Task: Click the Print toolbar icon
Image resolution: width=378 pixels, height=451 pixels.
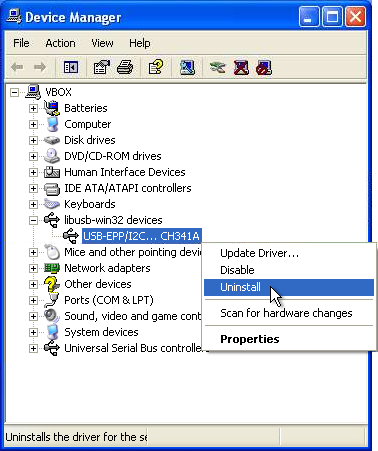Action: click(x=125, y=67)
